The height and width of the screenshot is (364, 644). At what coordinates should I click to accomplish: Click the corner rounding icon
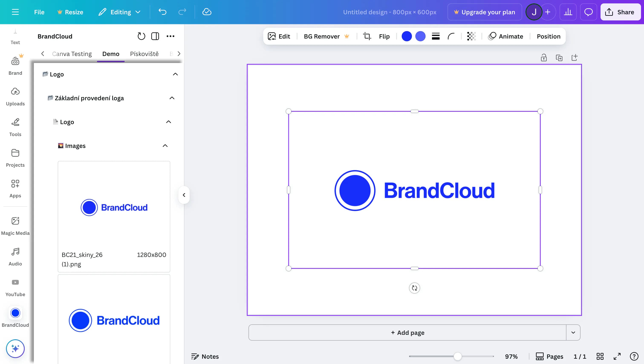coord(451,36)
